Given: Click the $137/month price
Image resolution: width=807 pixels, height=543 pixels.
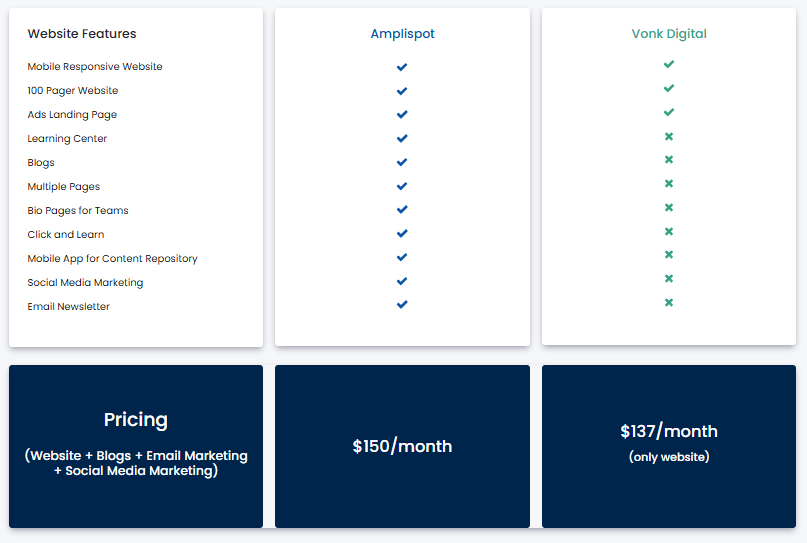Looking at the screenshot, I should (x=669, y=431).
